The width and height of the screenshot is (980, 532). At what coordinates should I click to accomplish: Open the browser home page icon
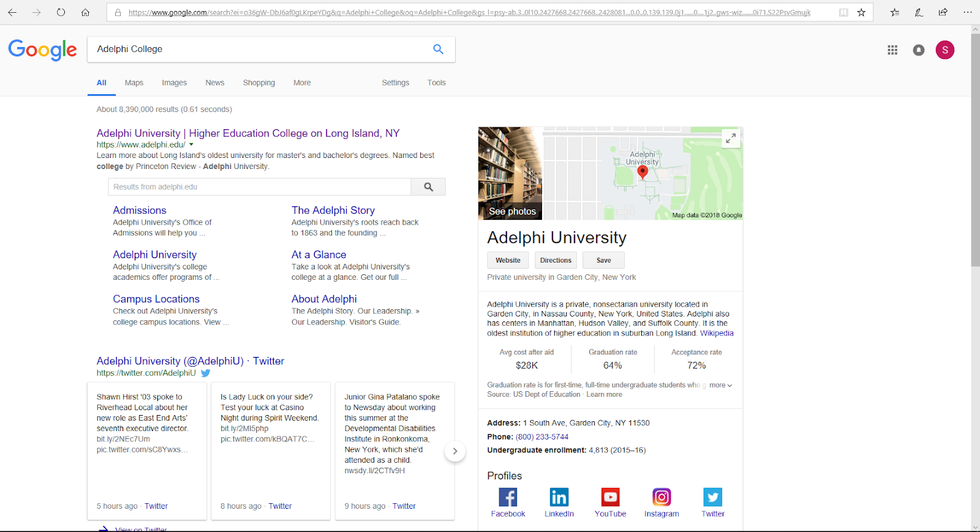[85, 12]
